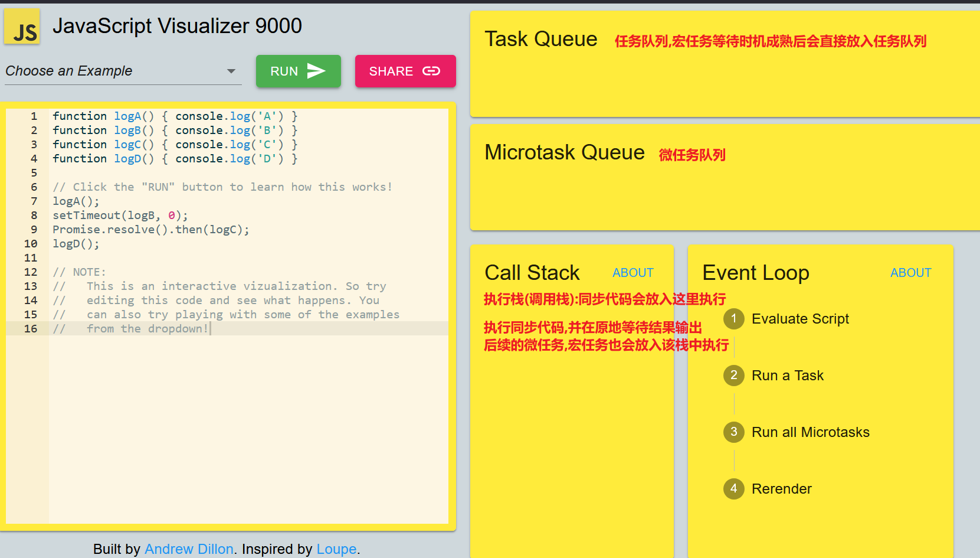
Task: Click the 'function logD()' definition line
Action: coord(175,159)
